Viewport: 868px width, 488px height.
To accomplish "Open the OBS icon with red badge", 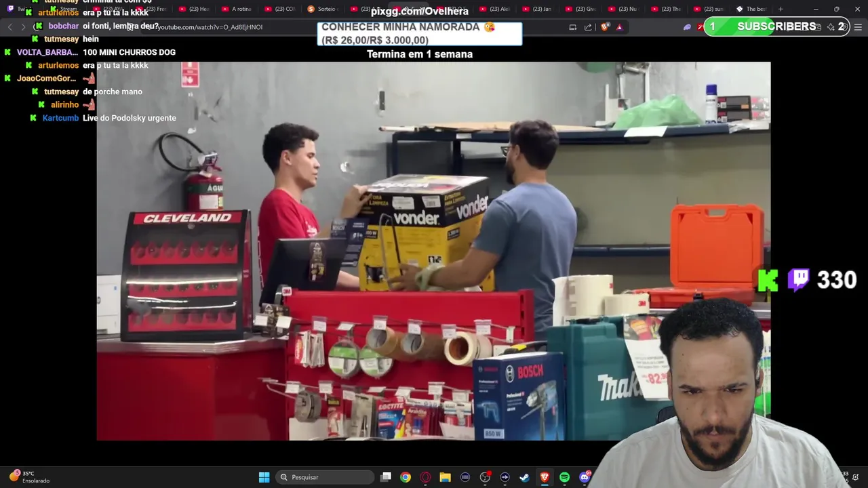I will 485,477.
